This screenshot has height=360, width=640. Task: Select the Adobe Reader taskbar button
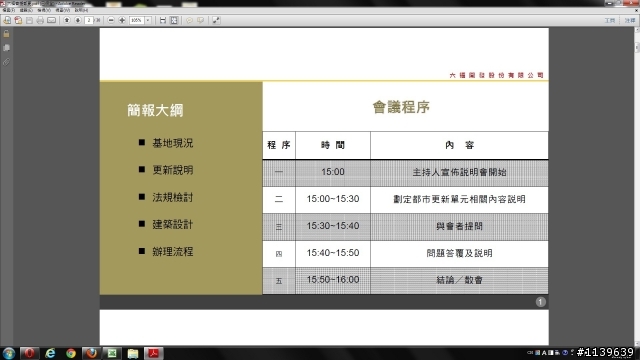coord(153,353)
